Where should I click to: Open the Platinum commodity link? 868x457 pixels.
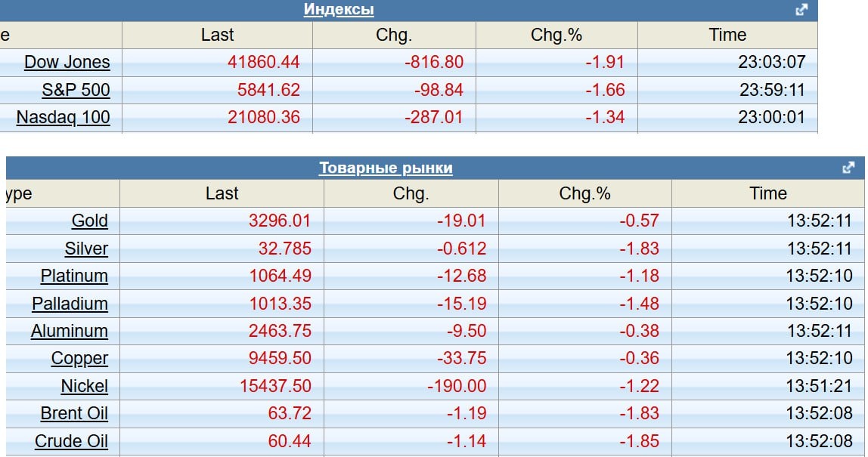[x=74, y=276]
